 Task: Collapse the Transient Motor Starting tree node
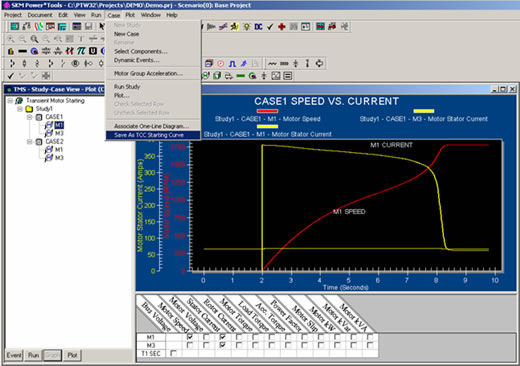tap(10, 100)
